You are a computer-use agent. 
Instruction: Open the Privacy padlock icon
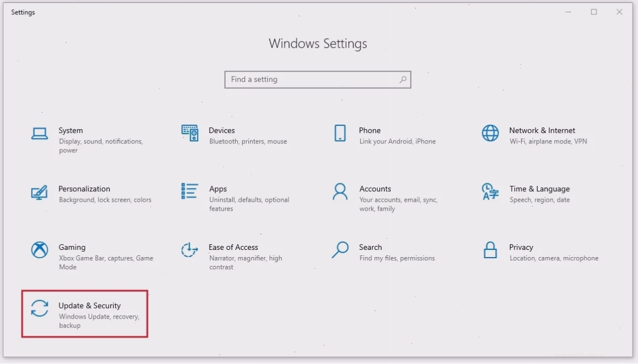tap(491, 250)
